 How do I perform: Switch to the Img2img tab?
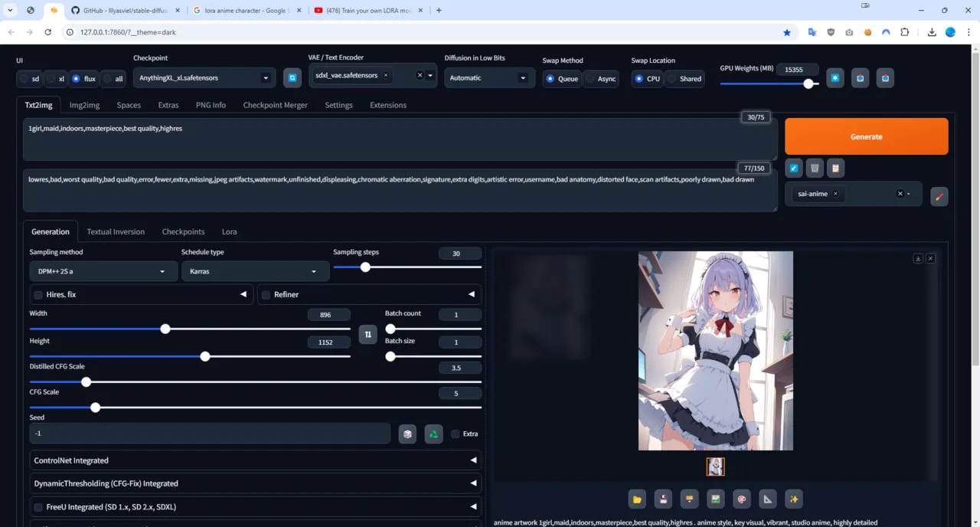pos(84,105)
